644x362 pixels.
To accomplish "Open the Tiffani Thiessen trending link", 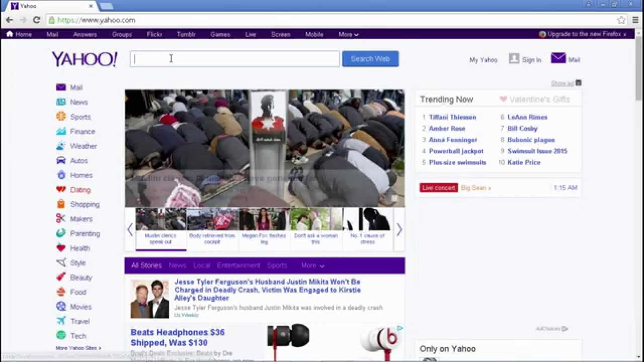I will [x=452, y=117].
